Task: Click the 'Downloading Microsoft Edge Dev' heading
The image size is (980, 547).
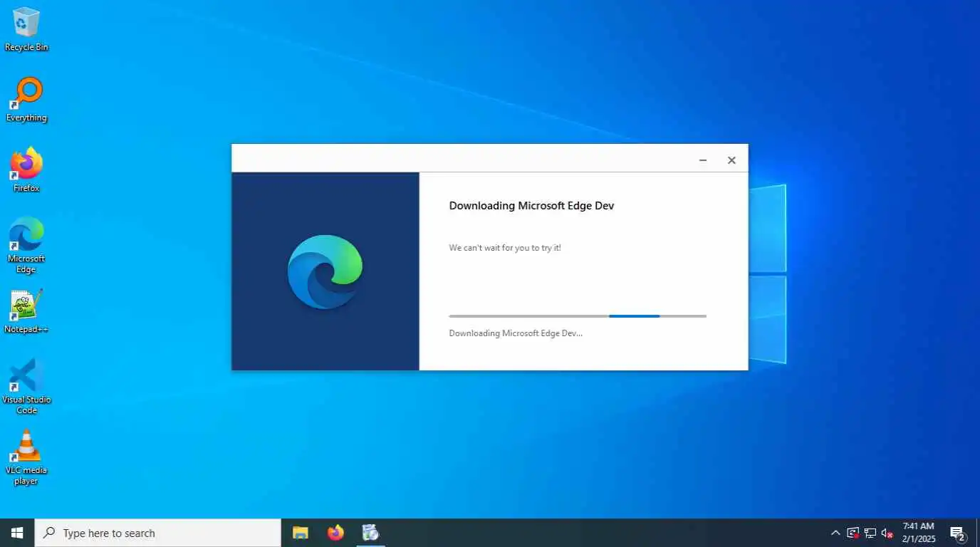Action: (531, 206)
